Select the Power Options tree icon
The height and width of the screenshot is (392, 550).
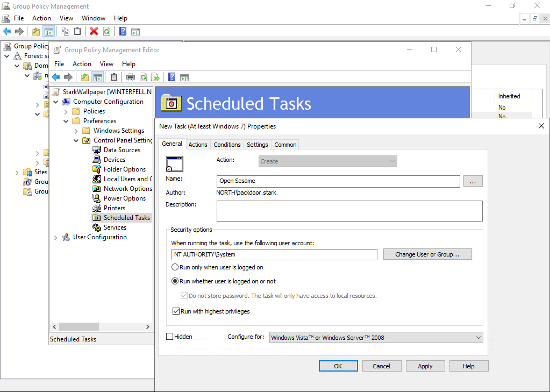97,198
